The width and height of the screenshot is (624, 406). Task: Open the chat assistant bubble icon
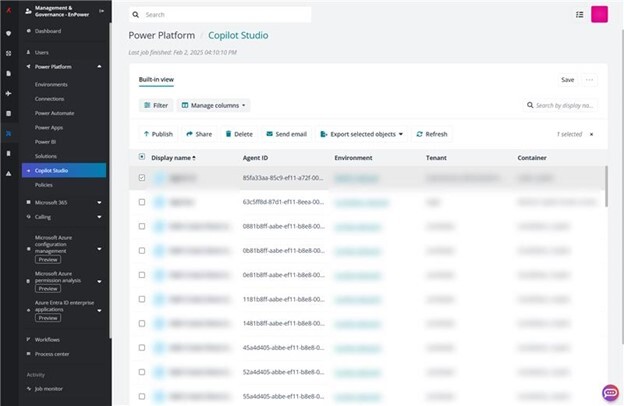tap(610, 393)
